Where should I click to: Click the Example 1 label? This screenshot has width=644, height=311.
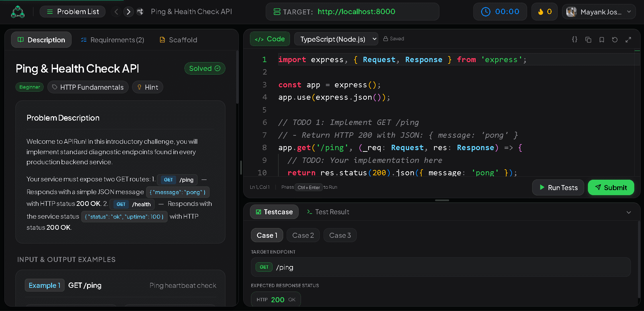coord(44,285)
